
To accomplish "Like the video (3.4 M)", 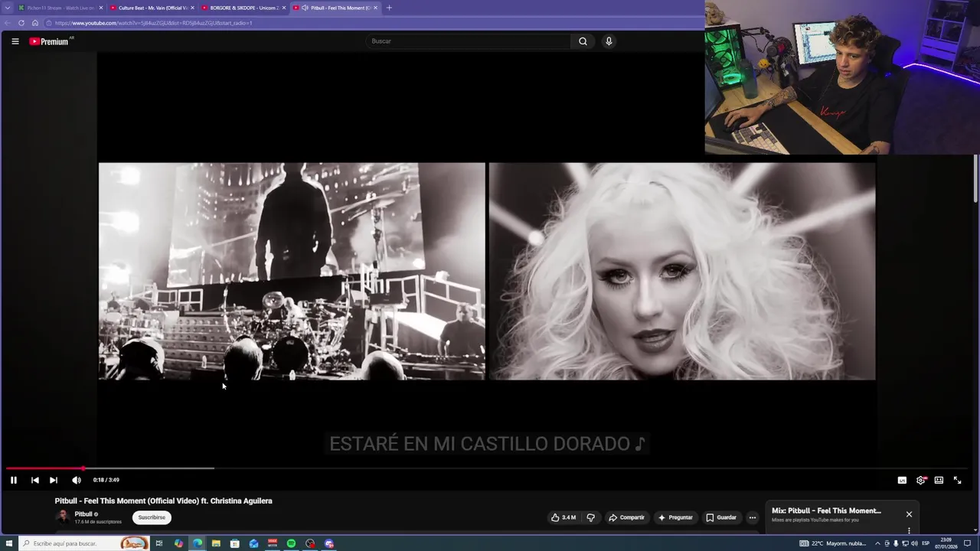I will pos(563,517).
